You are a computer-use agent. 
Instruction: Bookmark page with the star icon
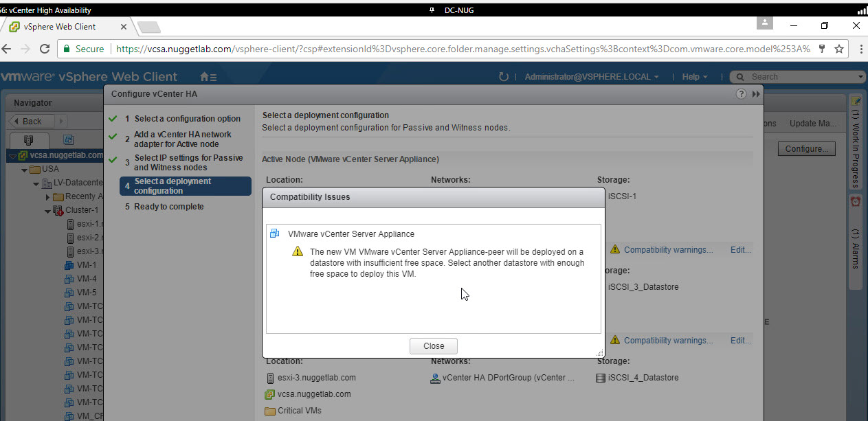tap(838, 49)
